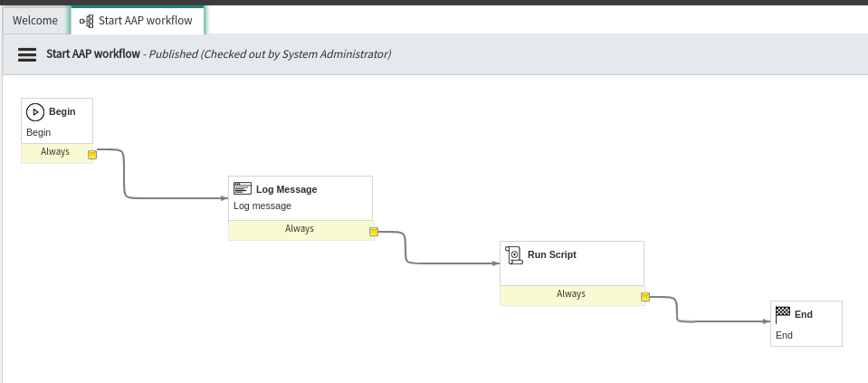Click the Published checked out status text
This screenshot has height=383, width=868.
coord(270,54)
